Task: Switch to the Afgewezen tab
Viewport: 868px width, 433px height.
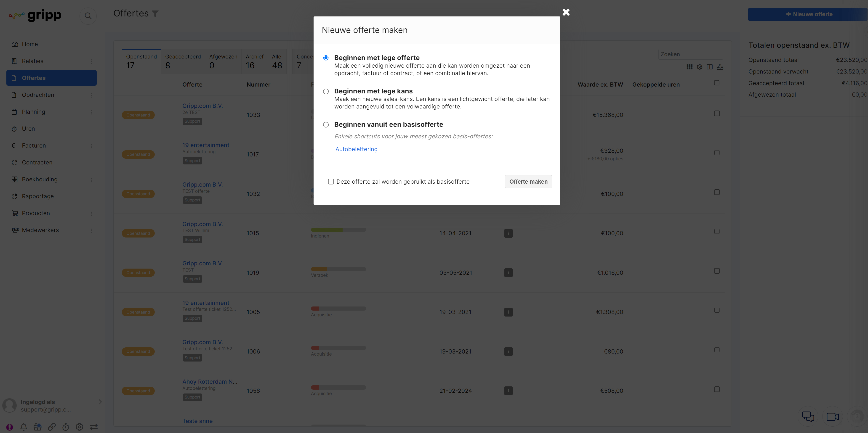Action: pyautogui.click(x=223, y=61)
